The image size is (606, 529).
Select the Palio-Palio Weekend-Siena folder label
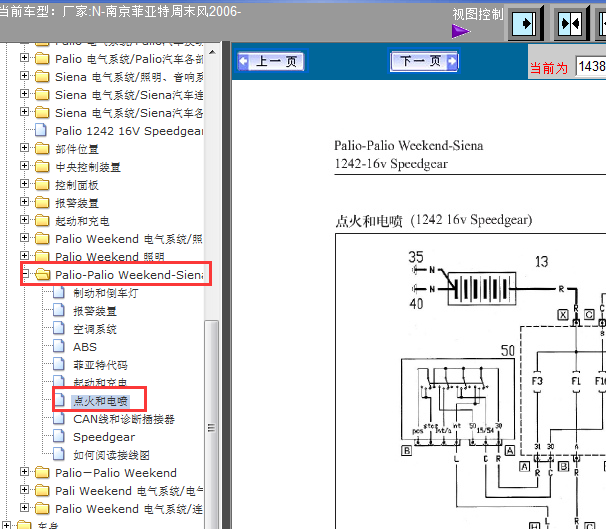coord(129,275)
